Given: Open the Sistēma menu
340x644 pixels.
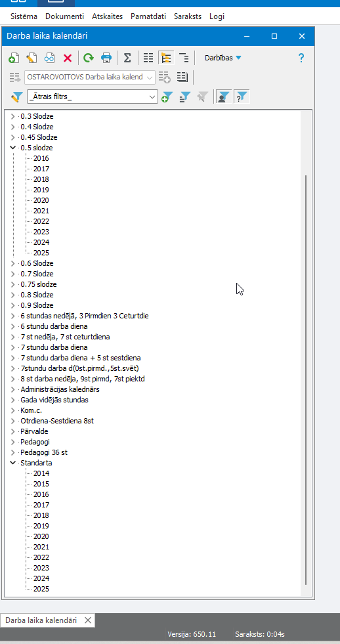Looking at the screenshot, I should (x=24, y=16).
